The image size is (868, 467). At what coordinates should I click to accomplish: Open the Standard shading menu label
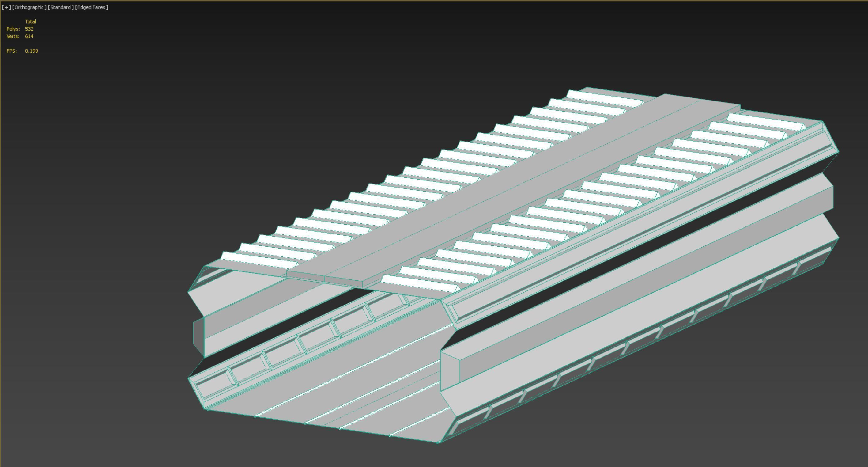(61, 7)
